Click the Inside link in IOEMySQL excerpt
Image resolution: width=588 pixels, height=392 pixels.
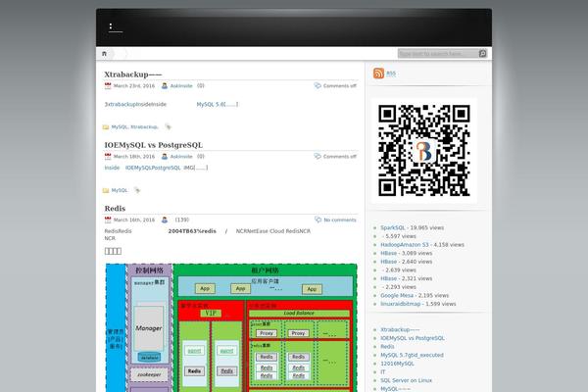[x=112, y=168]
